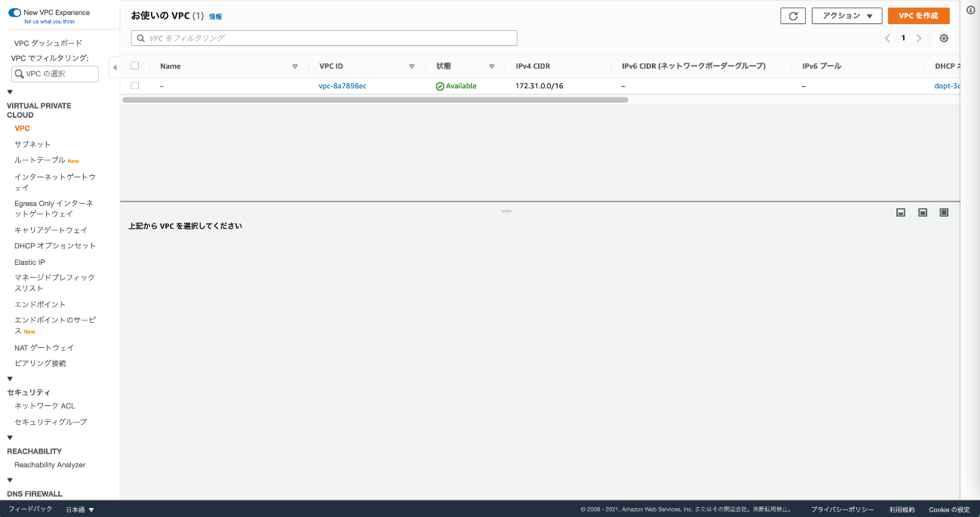Go to the next page arrow
The image size is (980, 517).
(919, 38)
